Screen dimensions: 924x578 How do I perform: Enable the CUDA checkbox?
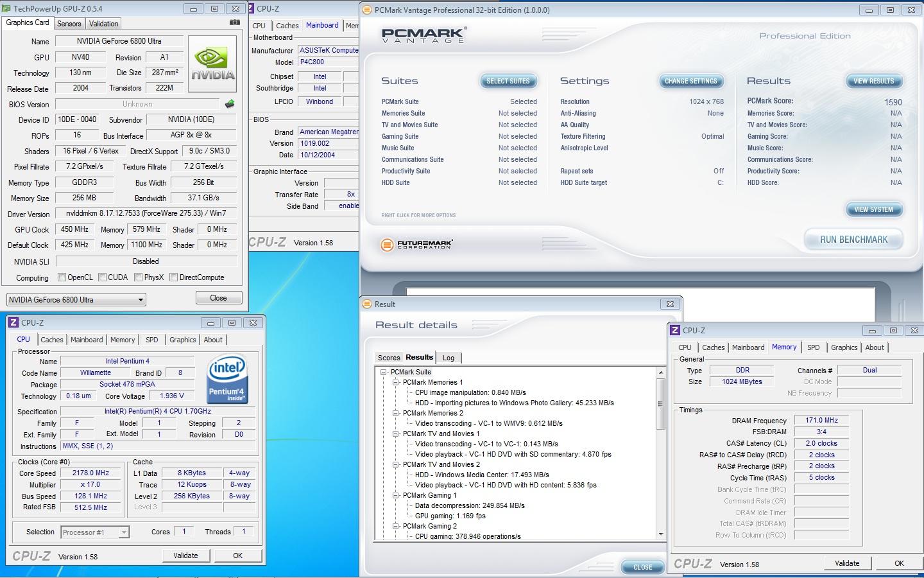point(102,277)
